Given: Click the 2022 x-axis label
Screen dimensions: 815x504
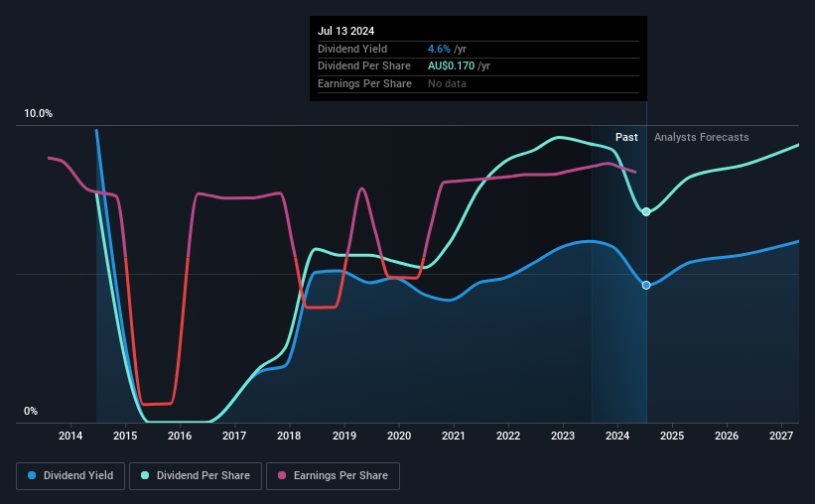Looking at the screenshot, I should pos(508,436).
